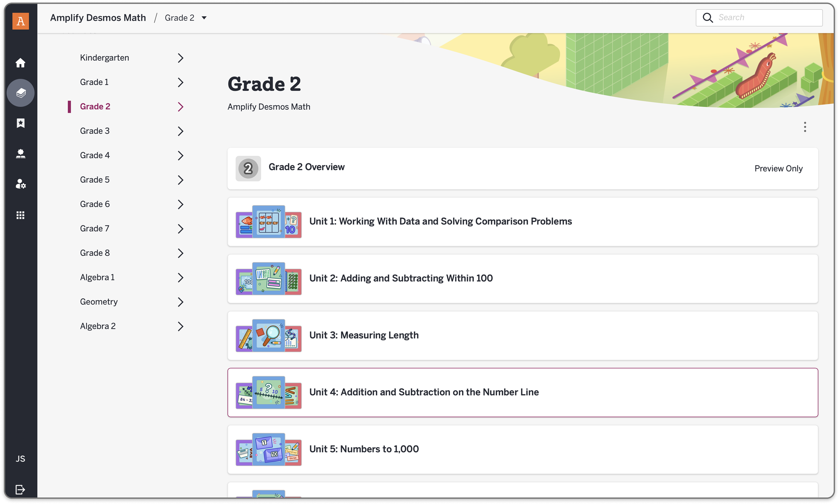
Task: Select Algebra 1 in the grade list
Action: pos(97,278)
